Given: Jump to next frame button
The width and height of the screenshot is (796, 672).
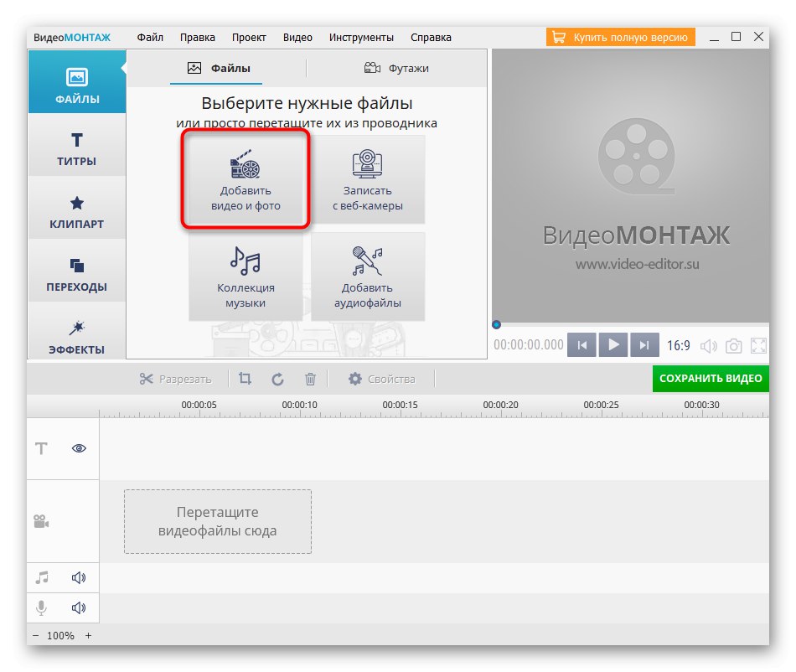Looking at the screenshot, I should 644,345.
